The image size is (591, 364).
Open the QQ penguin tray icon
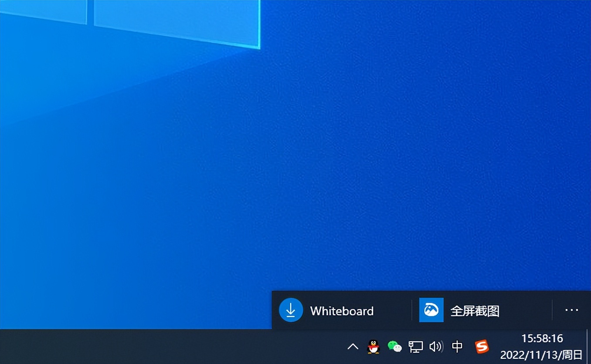pyautogui.click(x=374, y=347)
